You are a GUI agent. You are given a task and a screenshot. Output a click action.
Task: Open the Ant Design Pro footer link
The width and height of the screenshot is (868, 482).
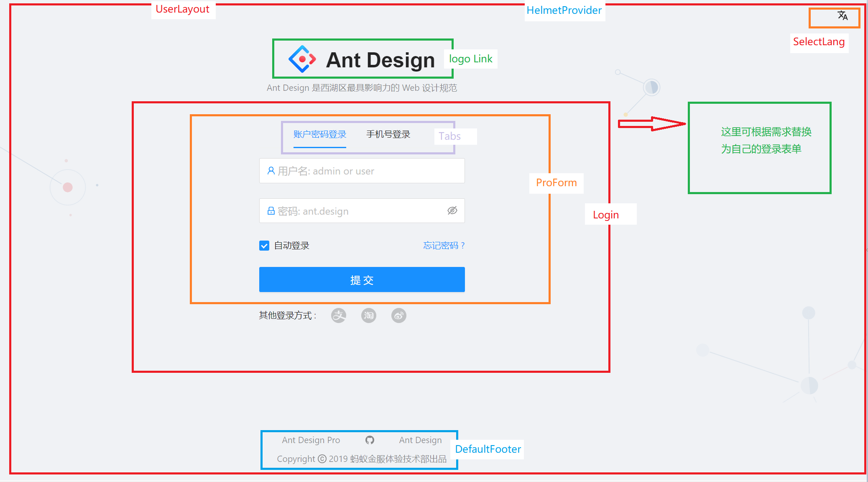coord(311,440)
